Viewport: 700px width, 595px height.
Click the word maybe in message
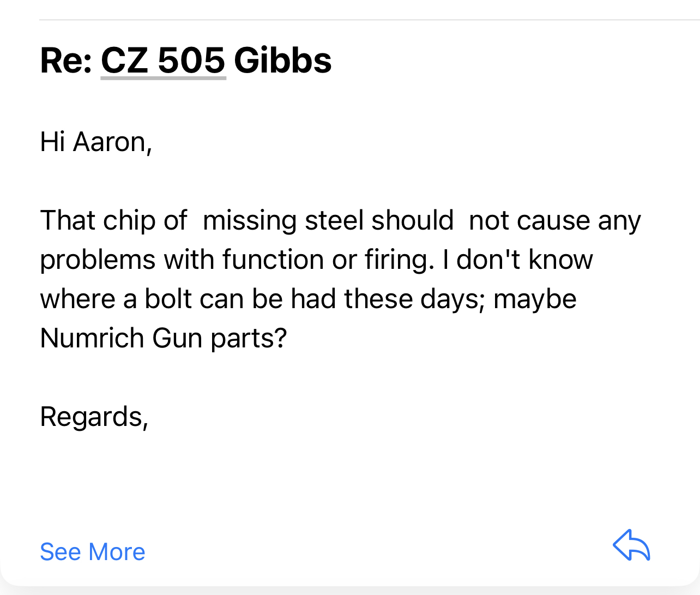tap(535, 299)
